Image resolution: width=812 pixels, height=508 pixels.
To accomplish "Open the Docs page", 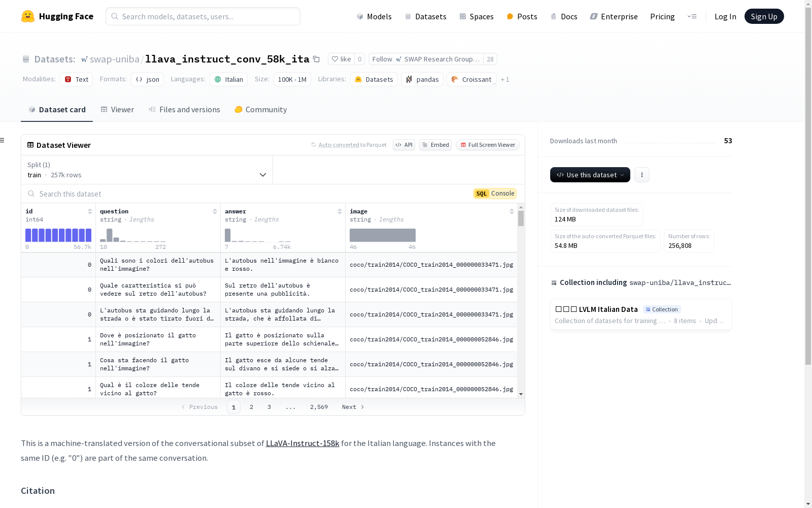I will coord(564,16).
